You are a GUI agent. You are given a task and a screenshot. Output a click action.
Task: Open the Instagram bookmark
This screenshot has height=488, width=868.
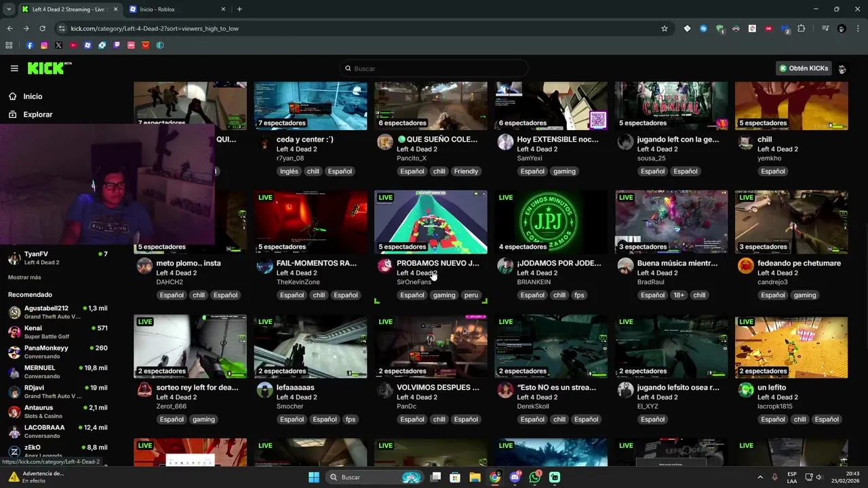44,45
